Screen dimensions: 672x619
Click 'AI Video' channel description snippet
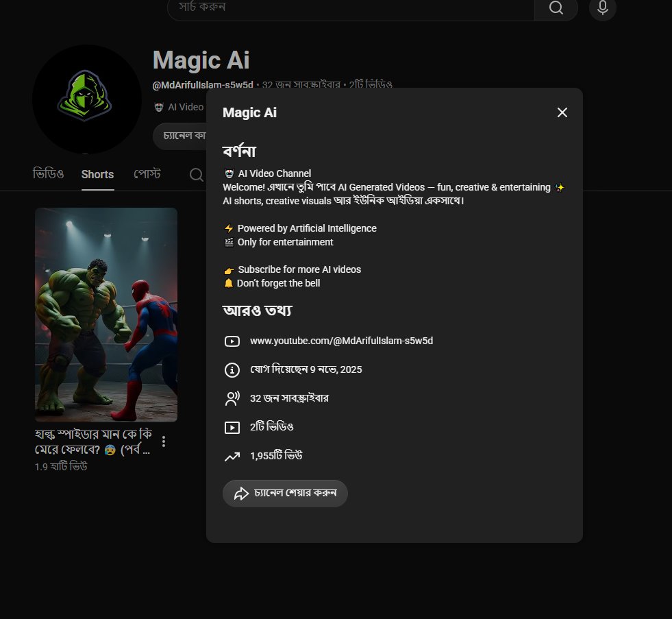(x=185, y=107)
